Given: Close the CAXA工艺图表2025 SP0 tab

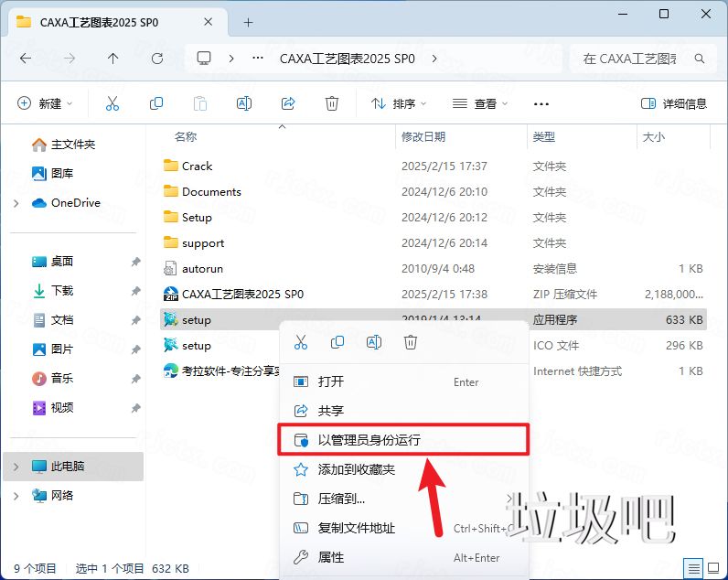Looking at the screenshot, I should [x=208, y=22].
